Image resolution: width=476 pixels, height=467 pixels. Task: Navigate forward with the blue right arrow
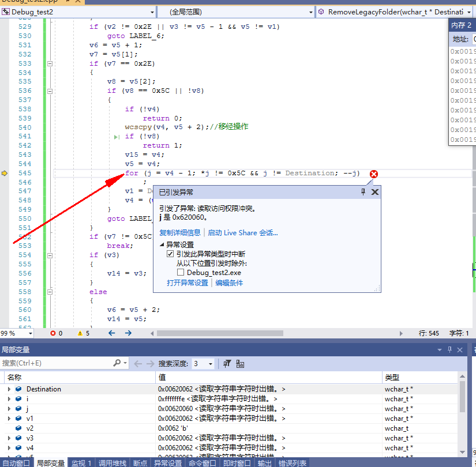(128, 333)
